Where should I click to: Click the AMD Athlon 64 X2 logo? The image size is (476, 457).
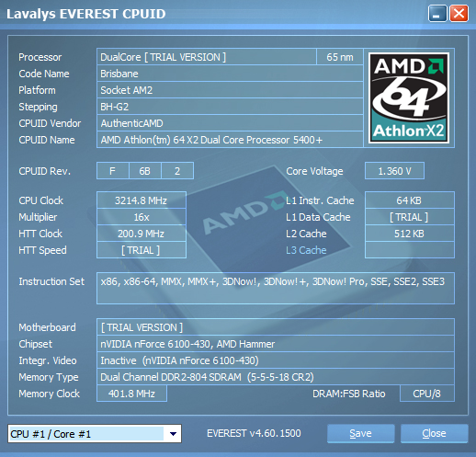coord(409,97)
